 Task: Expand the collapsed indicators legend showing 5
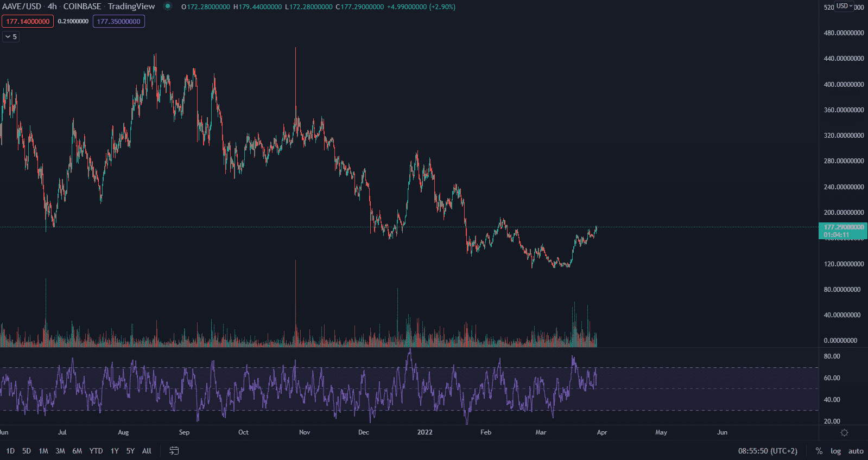point(11,37)
